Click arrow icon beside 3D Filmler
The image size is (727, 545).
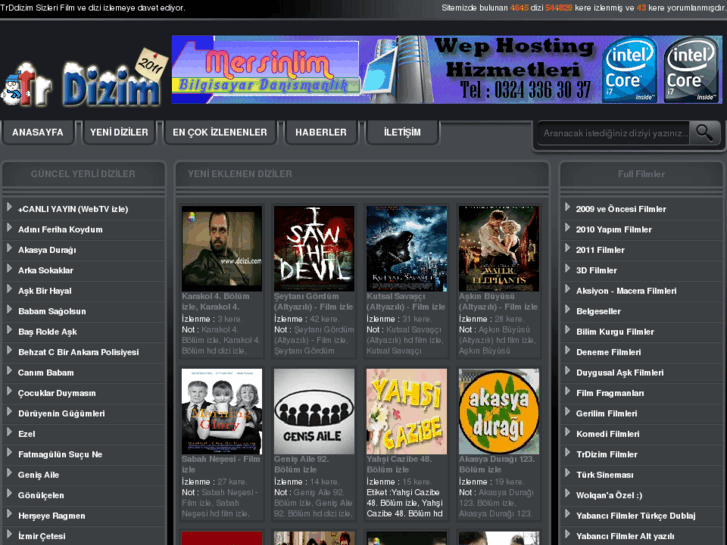click(568, 269)
